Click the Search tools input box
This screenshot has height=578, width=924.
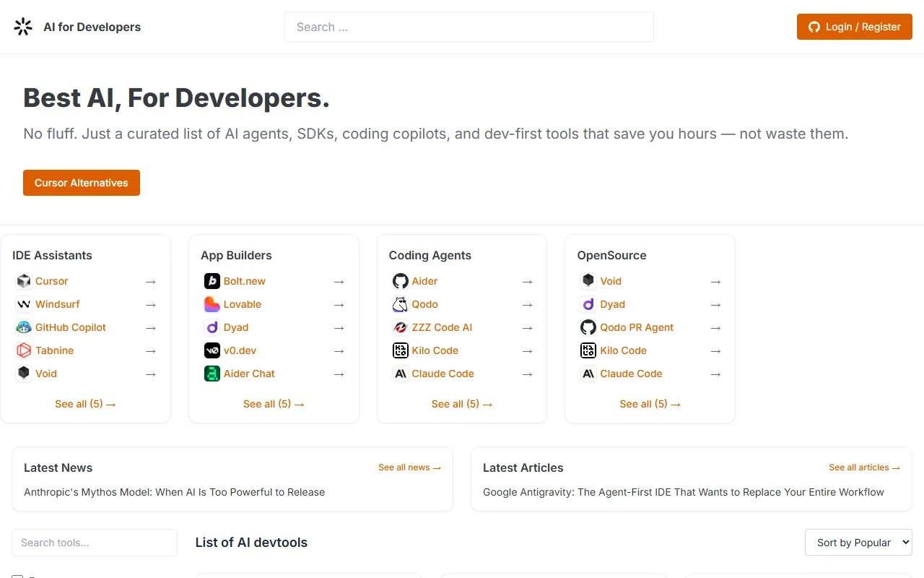tap(95, 543)
